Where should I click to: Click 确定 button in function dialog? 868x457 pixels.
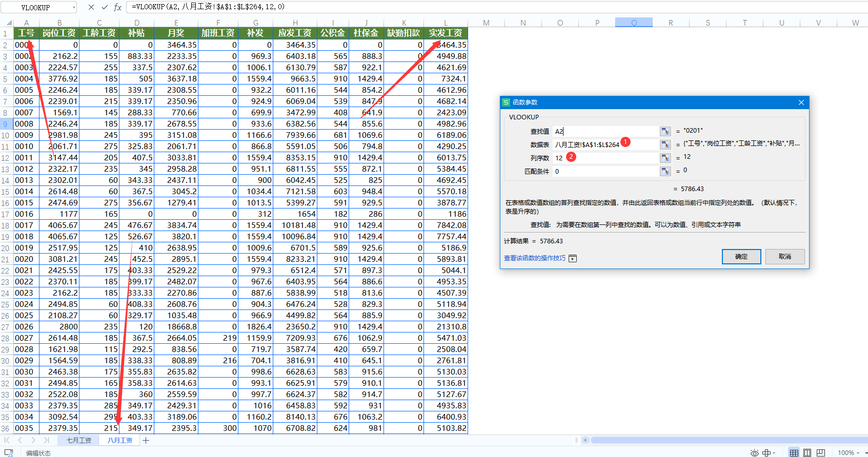741,256
